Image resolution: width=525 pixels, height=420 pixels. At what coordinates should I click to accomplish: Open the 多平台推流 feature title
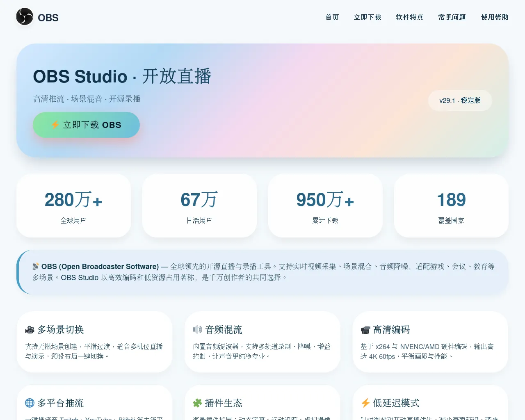(x=61, y=403)
